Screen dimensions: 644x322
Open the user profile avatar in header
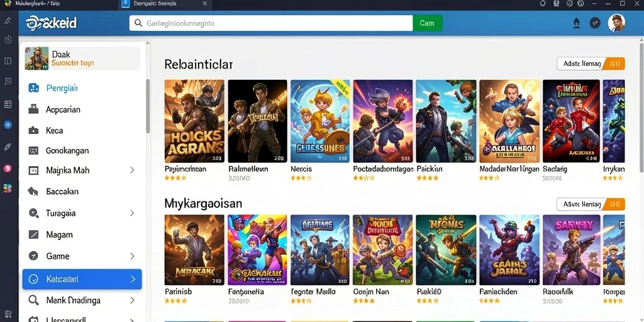click(616, 23)
